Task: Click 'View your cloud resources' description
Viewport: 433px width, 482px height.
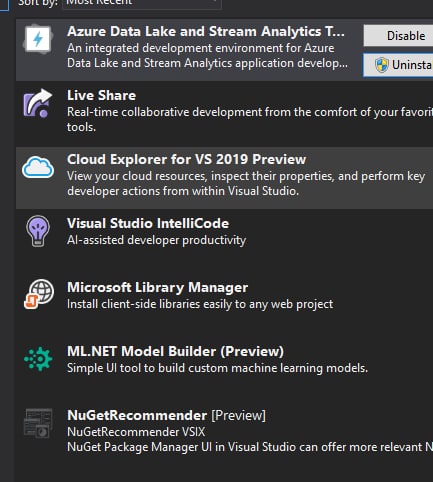Action: 246,183
